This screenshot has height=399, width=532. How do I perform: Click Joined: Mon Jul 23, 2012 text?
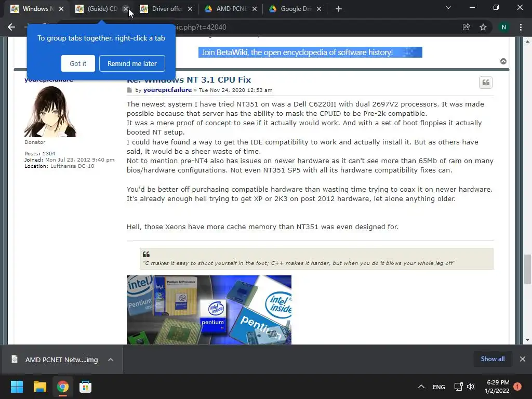click(69, 160)
